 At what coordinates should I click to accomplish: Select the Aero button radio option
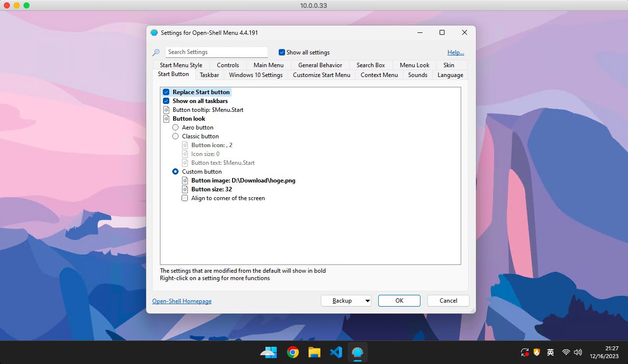pos(176,128)
